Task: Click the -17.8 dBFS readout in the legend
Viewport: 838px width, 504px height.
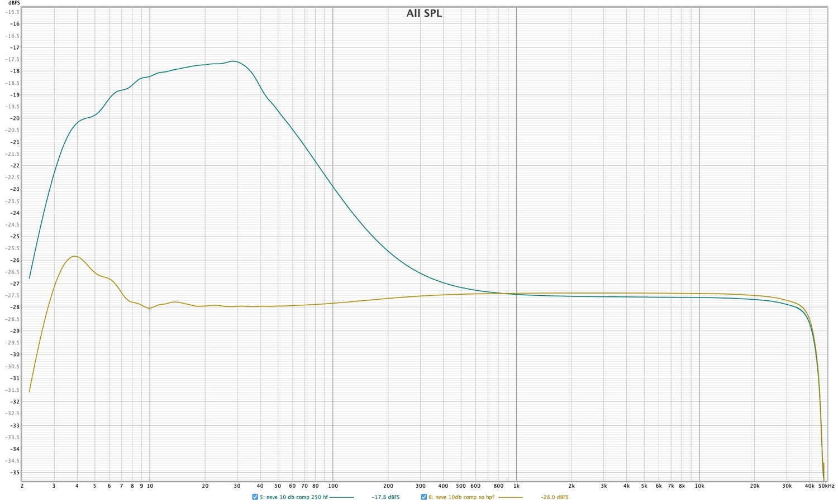Action: pos(385,497)
